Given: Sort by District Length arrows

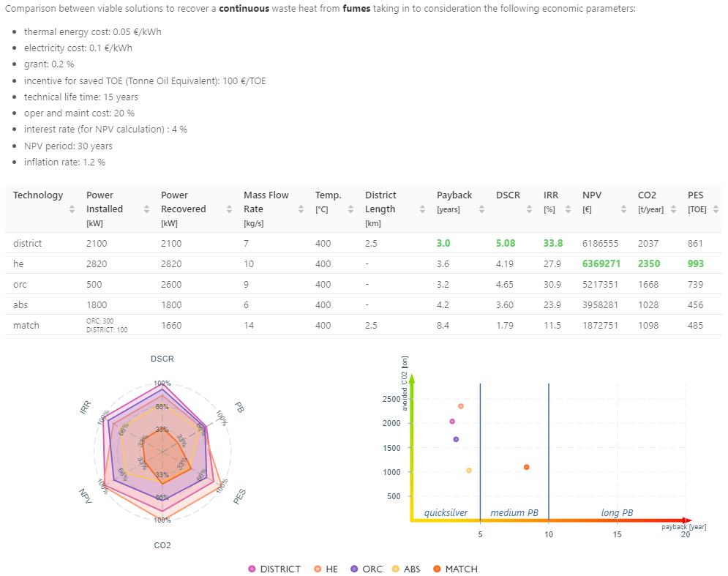Looking at the screenshot, I should (x=422, y=209).
